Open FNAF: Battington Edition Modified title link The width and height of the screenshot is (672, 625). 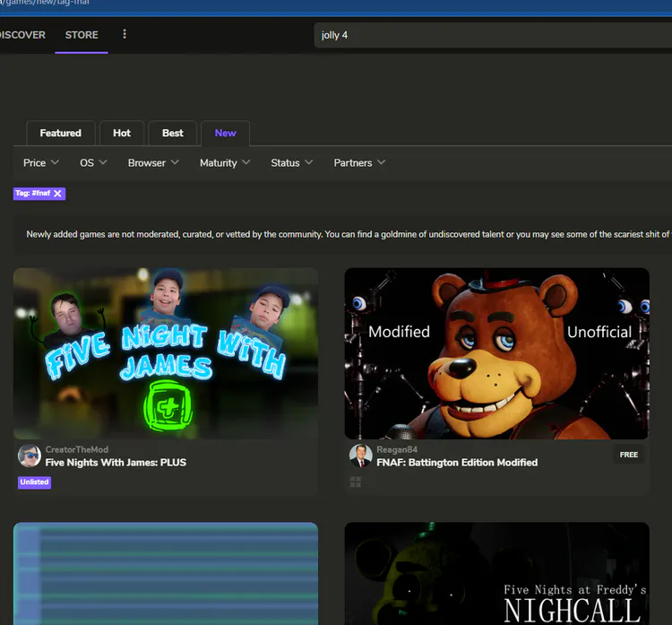457,463
